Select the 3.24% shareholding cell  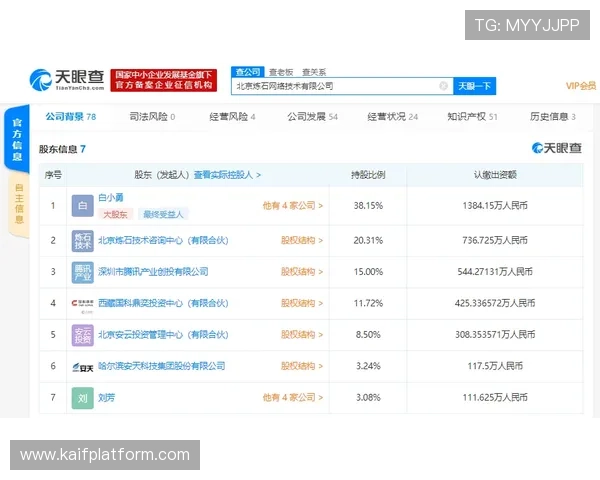pos(368,366)
